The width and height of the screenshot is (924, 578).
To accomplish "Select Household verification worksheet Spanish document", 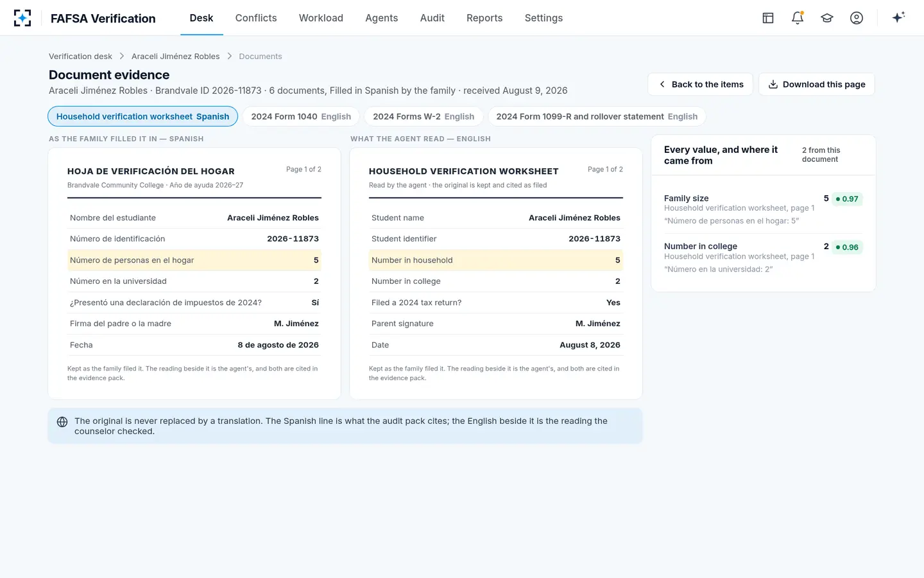I will (x=142, y=116).
